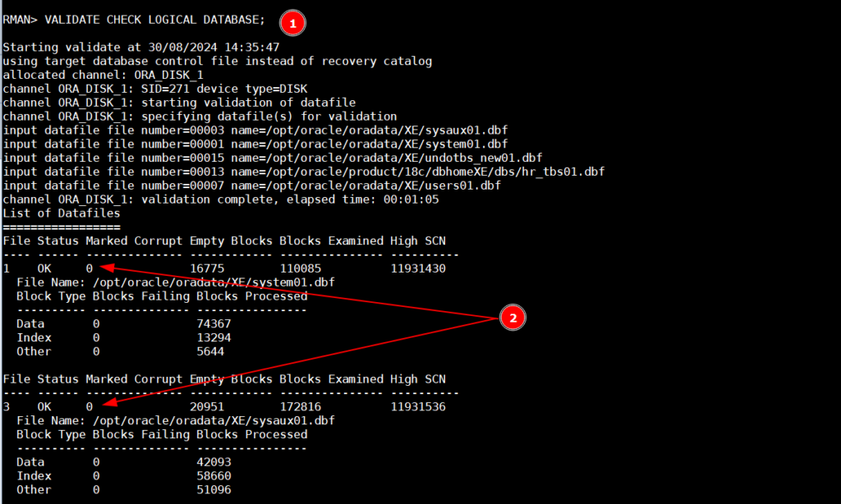Image resolution: width=841 pixels, height=504 pixels.
Task: Click the Data blocks processed value 42093
Action: [x=214, y=462]
